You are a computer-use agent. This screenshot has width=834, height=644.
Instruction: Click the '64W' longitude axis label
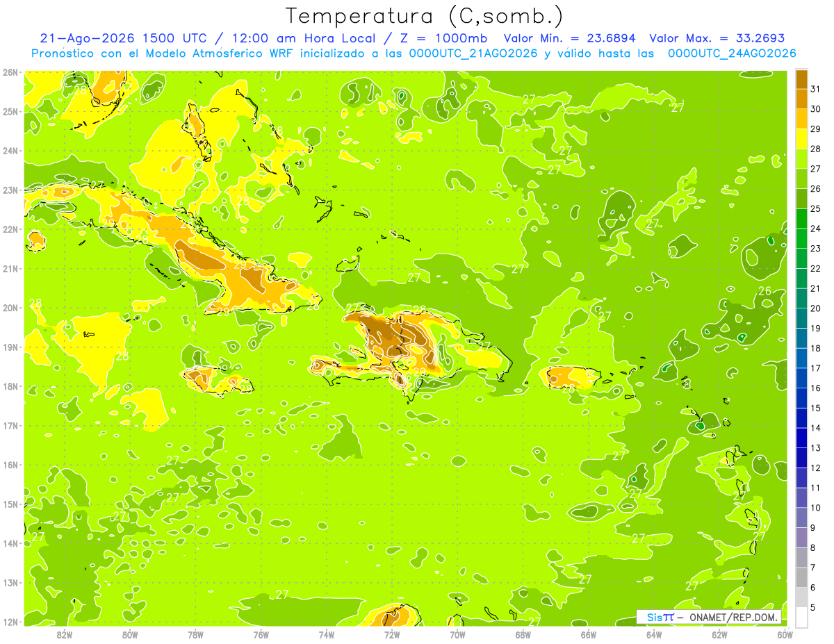click(x=654, y=635)
